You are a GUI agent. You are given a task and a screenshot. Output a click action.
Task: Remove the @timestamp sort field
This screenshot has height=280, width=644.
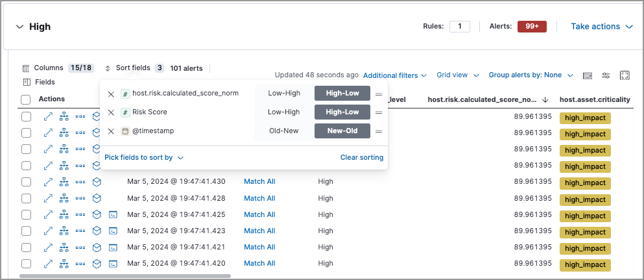(111, 131)
